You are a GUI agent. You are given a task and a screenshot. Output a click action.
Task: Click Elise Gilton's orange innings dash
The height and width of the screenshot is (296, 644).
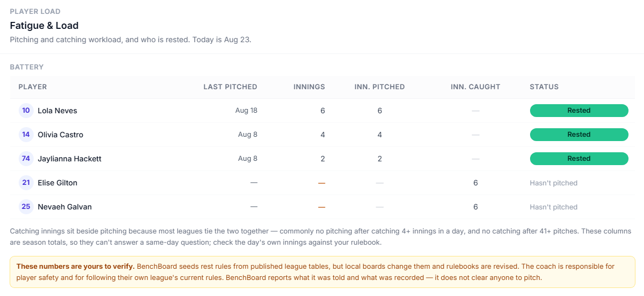(x=321, y=183)
